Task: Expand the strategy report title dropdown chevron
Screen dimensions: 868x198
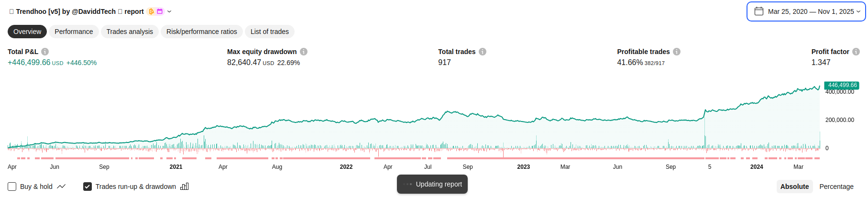Action: (169, 11)
